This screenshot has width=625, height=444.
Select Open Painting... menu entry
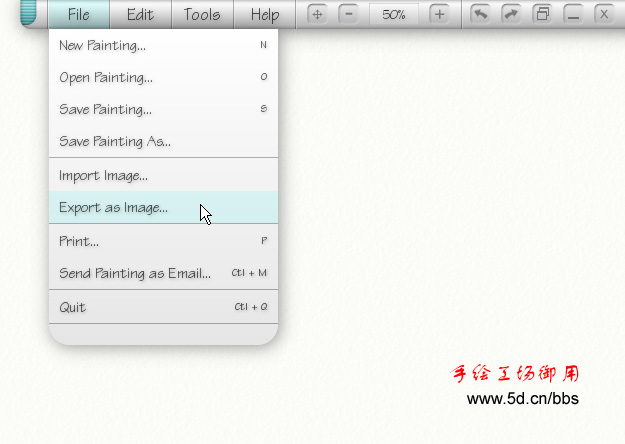click(163, 77)
